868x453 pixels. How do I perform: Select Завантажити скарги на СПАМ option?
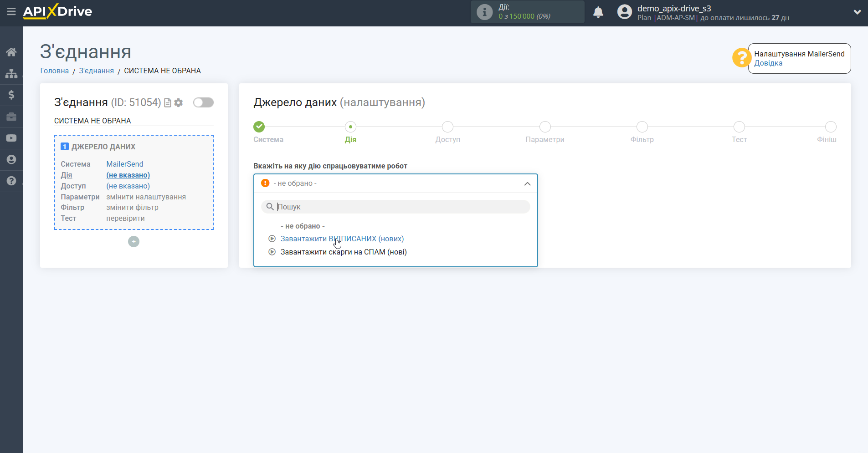point(344,252)
